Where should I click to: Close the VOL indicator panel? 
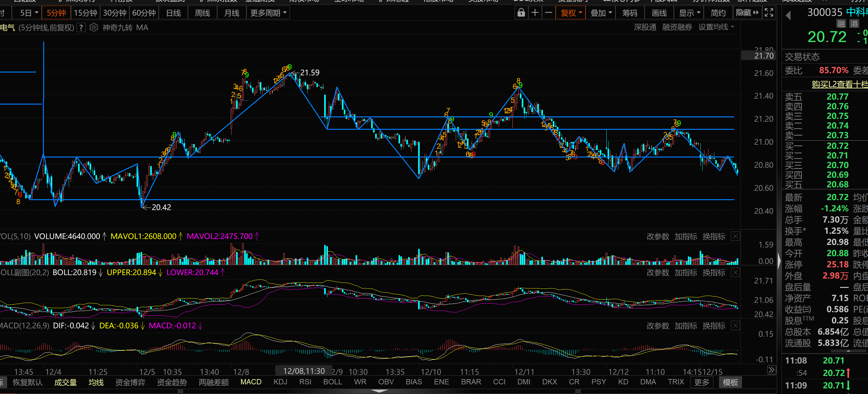(735, 236)
